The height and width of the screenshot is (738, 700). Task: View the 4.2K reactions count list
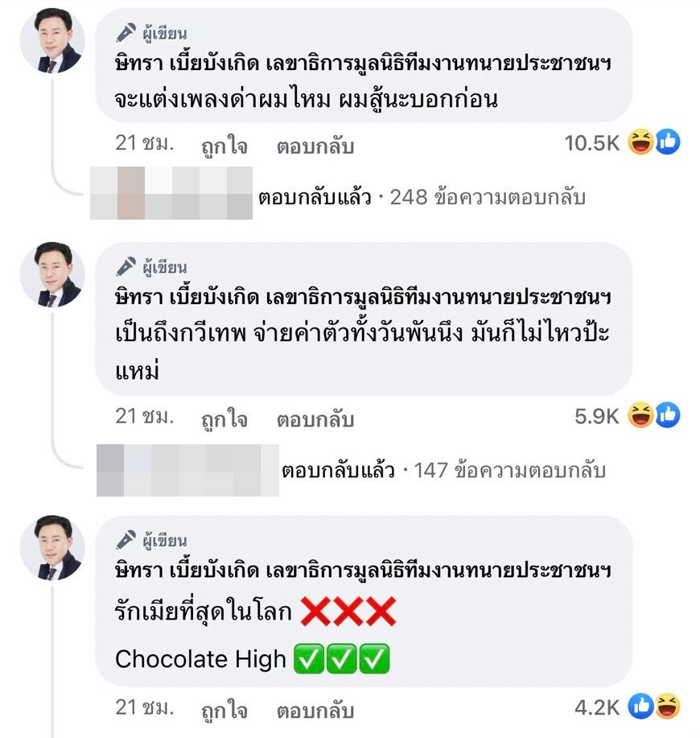click(x=596, y=707)
